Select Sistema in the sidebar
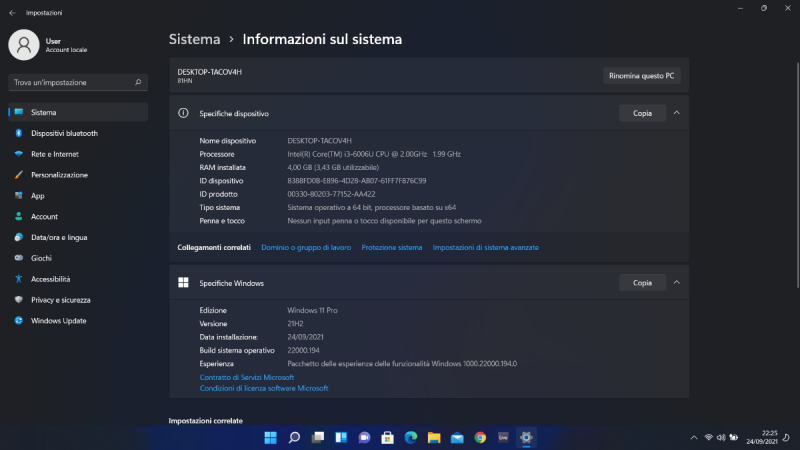 pyautogui.click(x=78, y=112)
